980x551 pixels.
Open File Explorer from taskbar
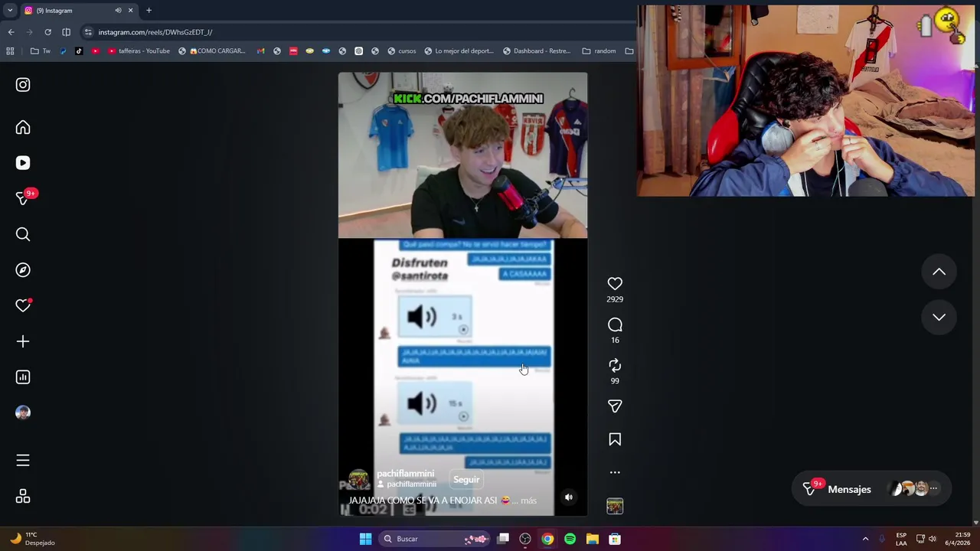592,539
